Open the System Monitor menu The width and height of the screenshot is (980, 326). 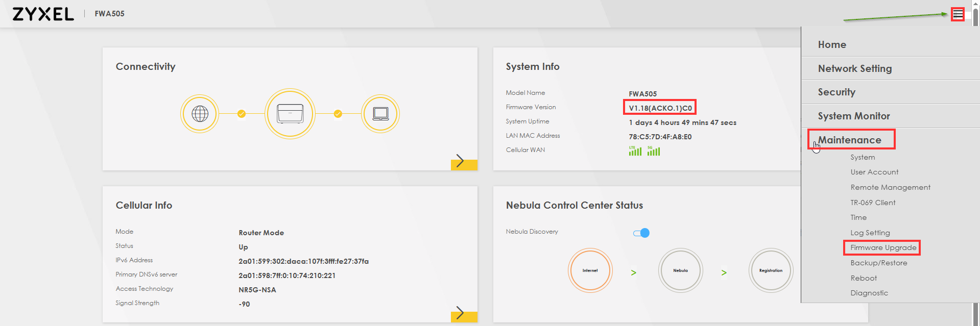click(854, 116)
